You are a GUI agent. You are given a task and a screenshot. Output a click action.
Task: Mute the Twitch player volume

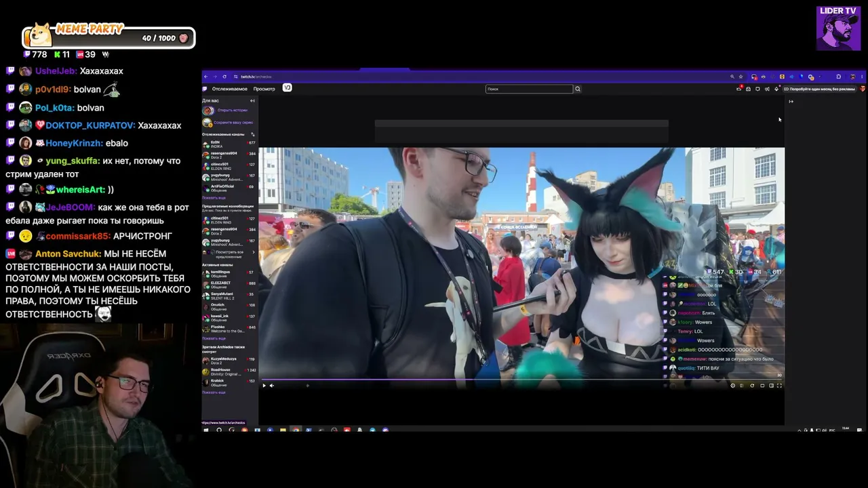[x=272, y=386]
